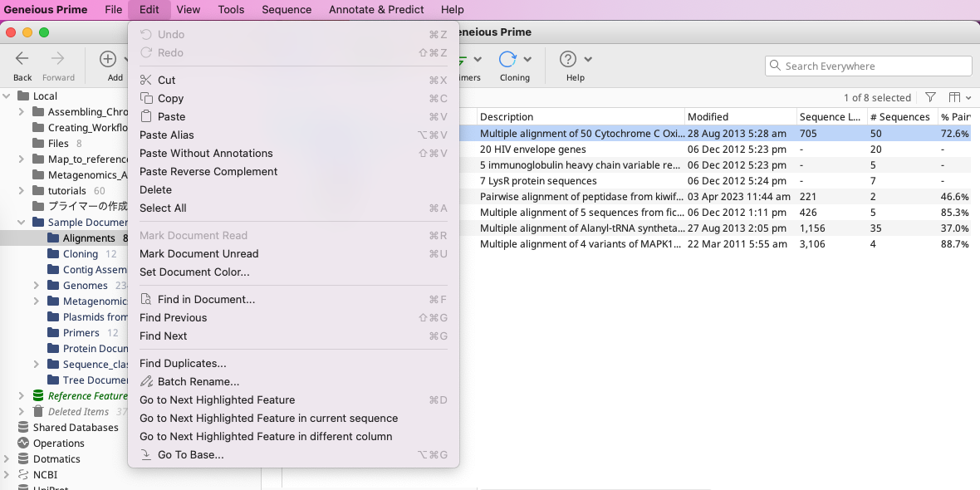Click Find Duplicates in Edit menu
The image size is (980, 490).
(x=183, y=364)
